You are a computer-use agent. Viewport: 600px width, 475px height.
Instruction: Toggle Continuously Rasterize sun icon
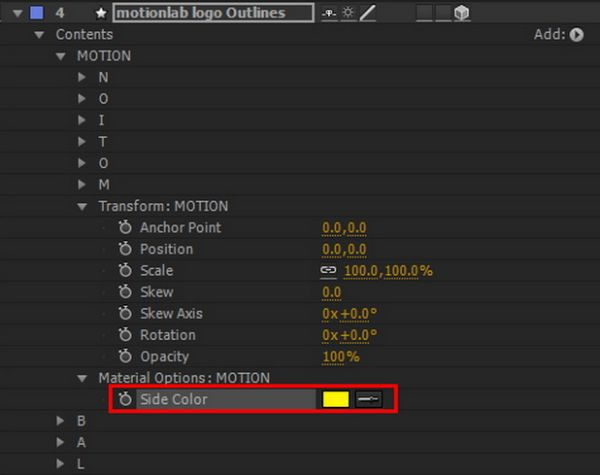pos(348,13)
